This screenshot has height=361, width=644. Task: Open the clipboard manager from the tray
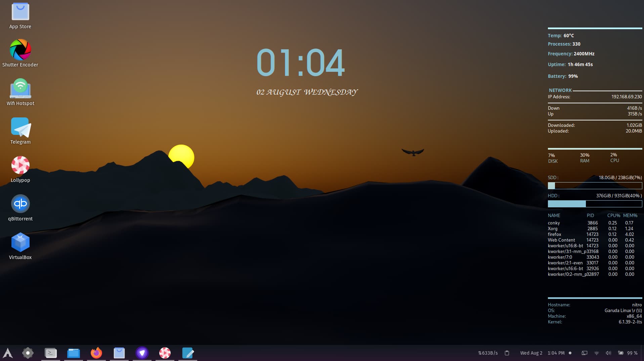pyautogui.click(x=507, y=353)
